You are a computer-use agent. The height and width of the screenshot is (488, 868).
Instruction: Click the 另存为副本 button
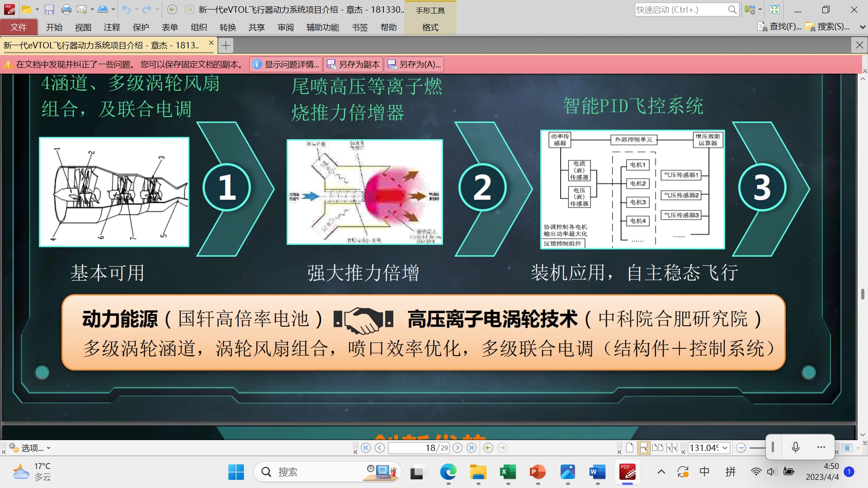click(x=354, y=64)
